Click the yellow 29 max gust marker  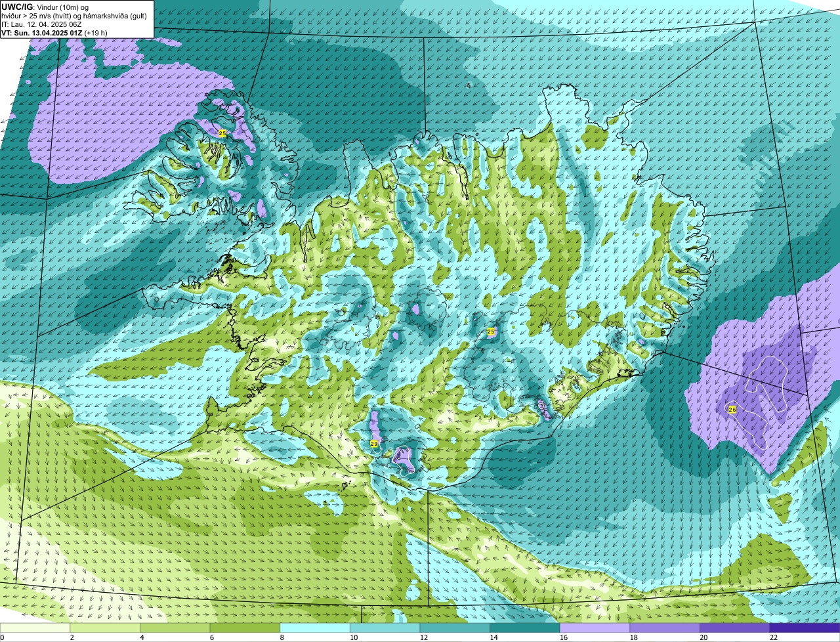click(x=374, y=444)
